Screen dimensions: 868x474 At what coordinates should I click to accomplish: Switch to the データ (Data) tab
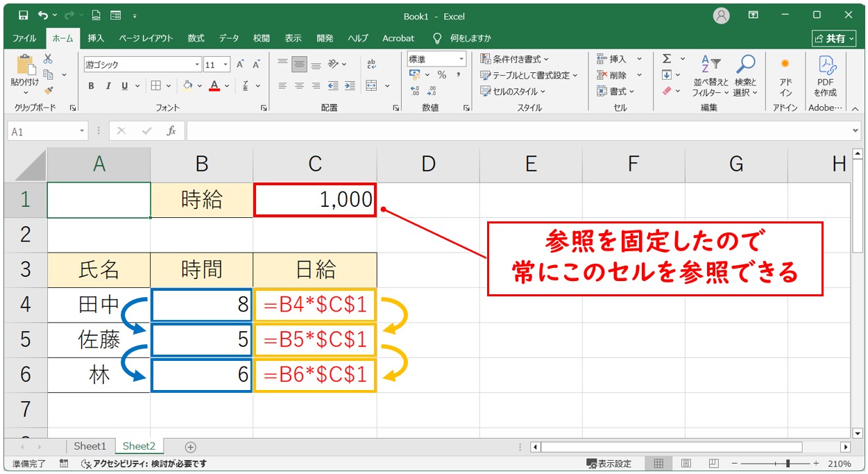click(x=229, y=38)
